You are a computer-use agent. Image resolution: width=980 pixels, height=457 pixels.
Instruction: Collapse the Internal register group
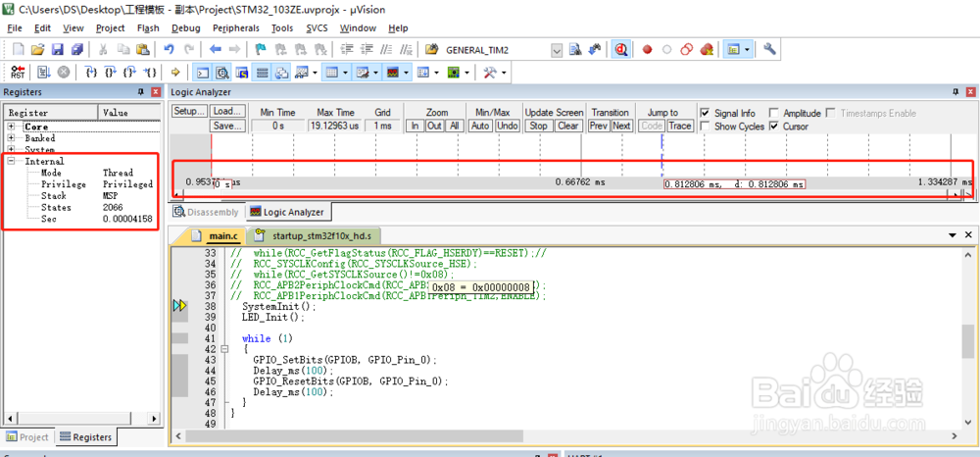point(11,161)
